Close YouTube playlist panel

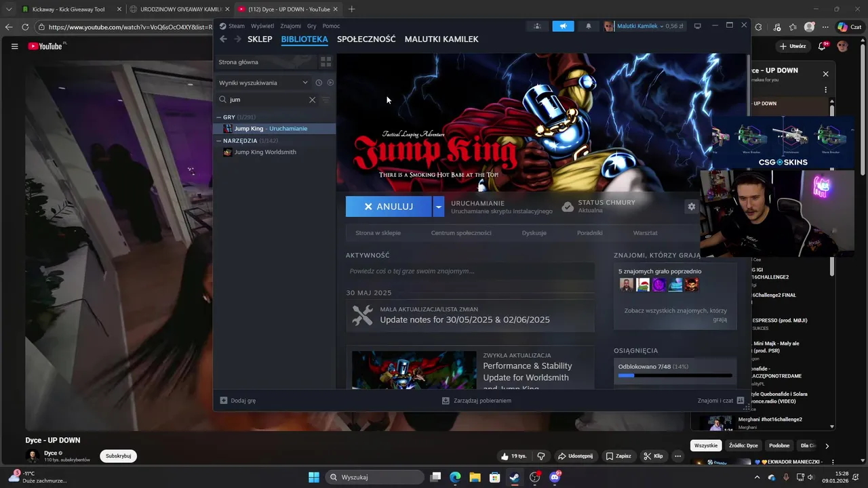pyautogui.click(x=825, y=74)
